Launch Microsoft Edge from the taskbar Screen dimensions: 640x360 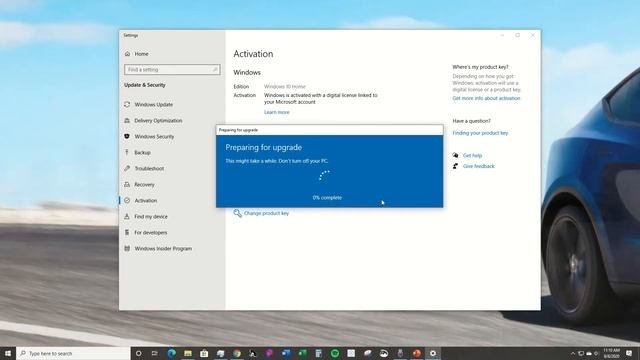click(171, 353)
